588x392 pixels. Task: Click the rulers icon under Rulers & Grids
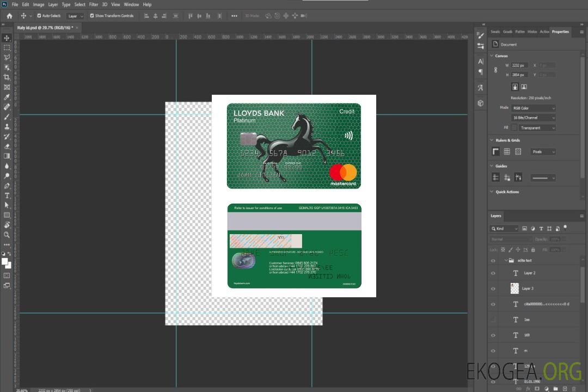pyautogui.click(x=496, y=151)
